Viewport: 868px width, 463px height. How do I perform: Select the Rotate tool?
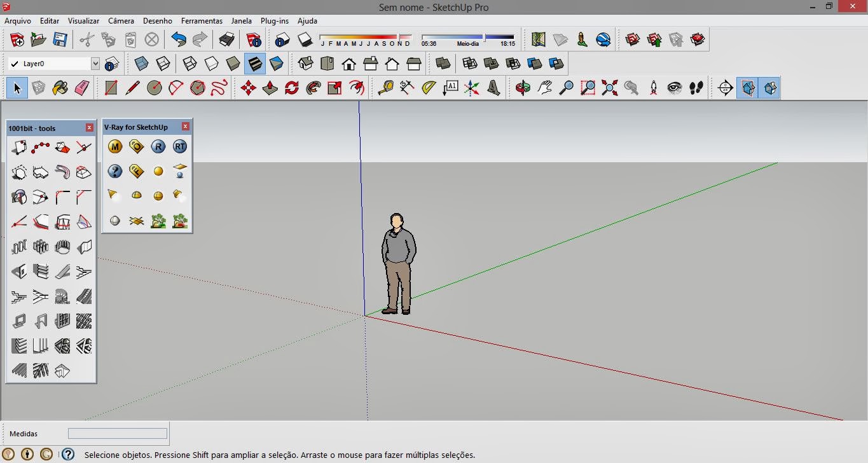(291, 88)
